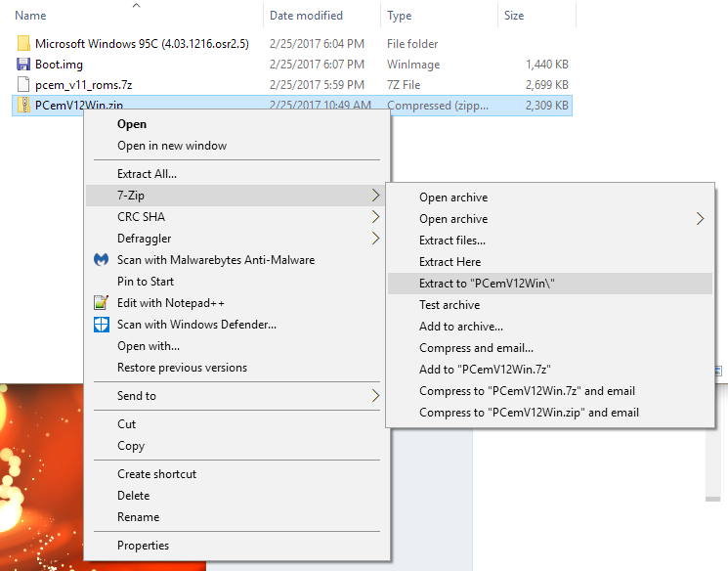
Task: Choose Pin to Start
Action: (236, 282)
